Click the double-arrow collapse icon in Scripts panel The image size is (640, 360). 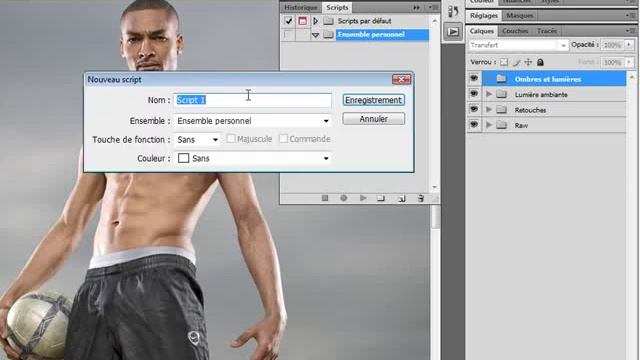[416, 7]
